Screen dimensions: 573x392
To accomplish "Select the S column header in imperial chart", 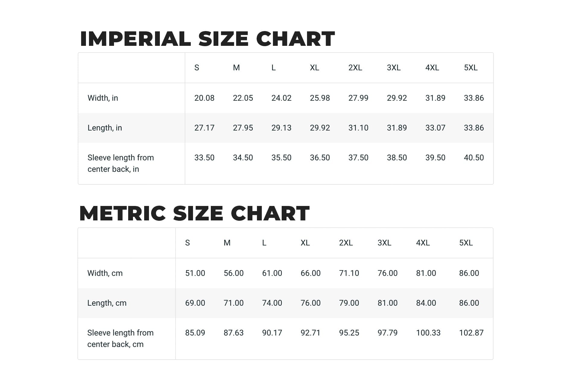I will click(197, 68).
